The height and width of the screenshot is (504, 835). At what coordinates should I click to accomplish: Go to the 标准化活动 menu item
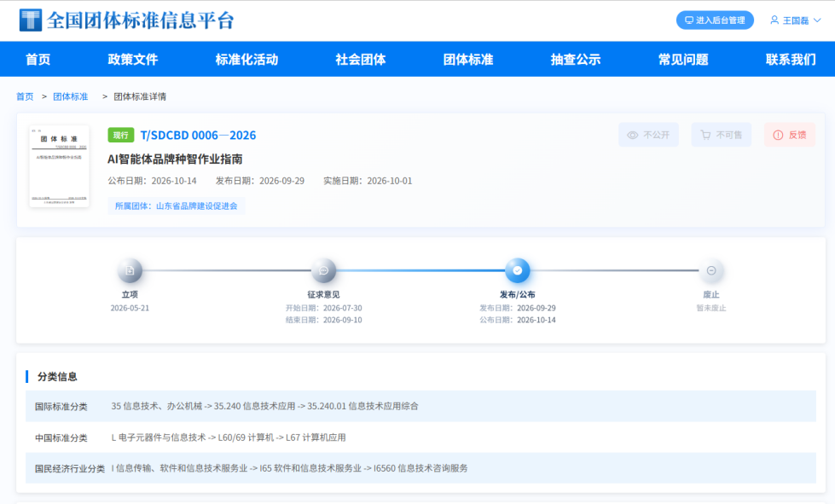246,59
